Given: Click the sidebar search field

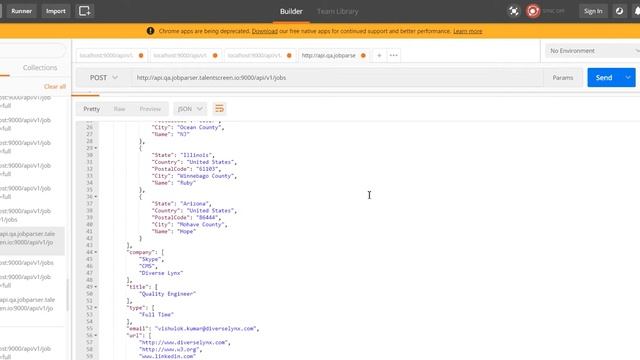Looking at the screenshot, I should (32, 51).
